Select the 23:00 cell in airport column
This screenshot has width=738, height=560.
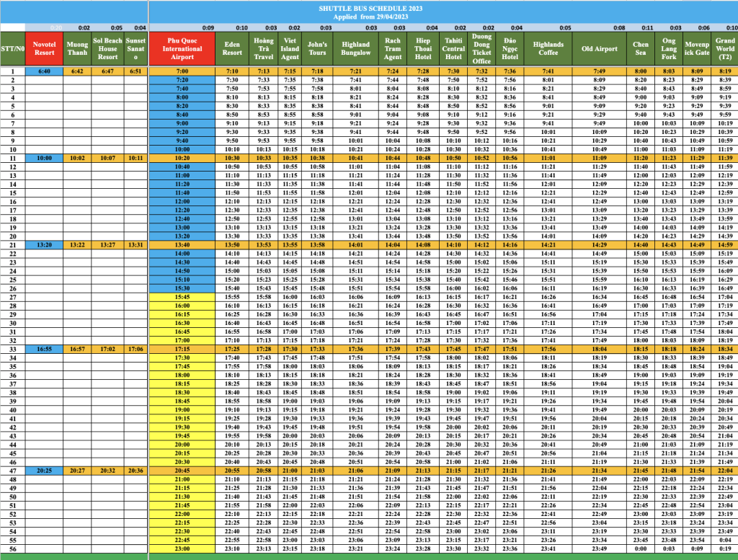tap(182, 548)
